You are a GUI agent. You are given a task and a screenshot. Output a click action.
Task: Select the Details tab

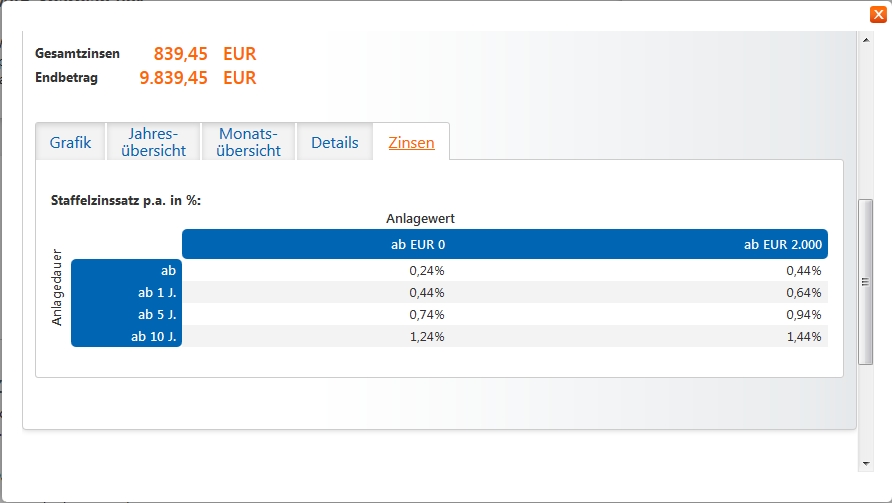[334, 142]
